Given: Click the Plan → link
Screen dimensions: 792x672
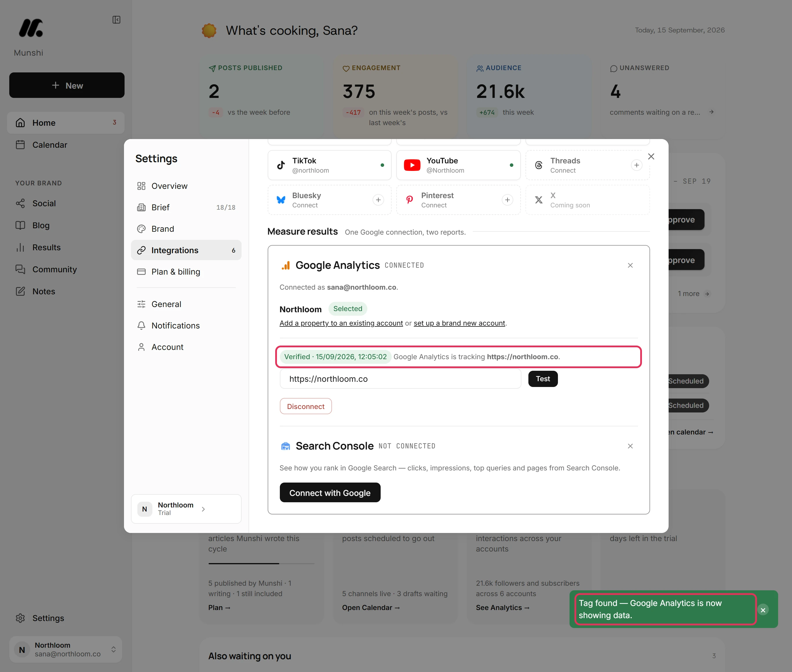Looking at the screenshot, I should click(219, 608).
